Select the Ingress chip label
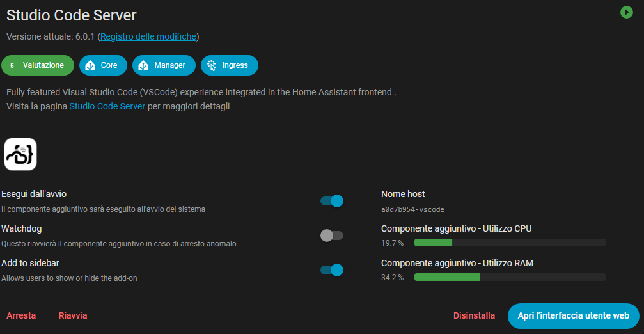The image size is (644, 334). click(x=235, y=65)
